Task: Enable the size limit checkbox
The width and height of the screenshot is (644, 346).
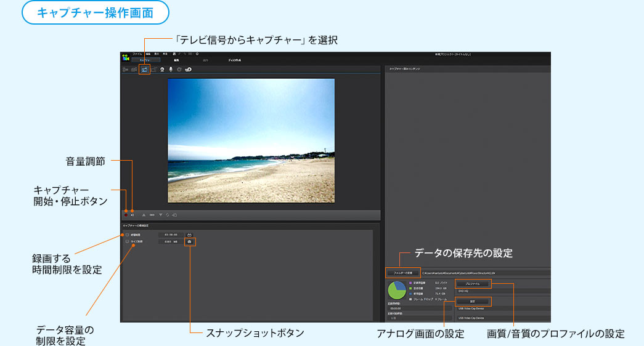Action: [x=128, y=242]
